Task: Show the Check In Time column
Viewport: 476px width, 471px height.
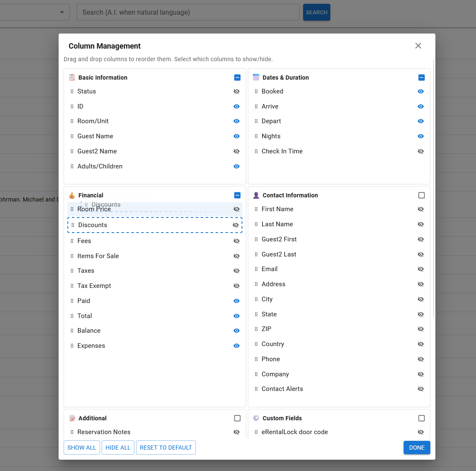Action: [421, 151]
